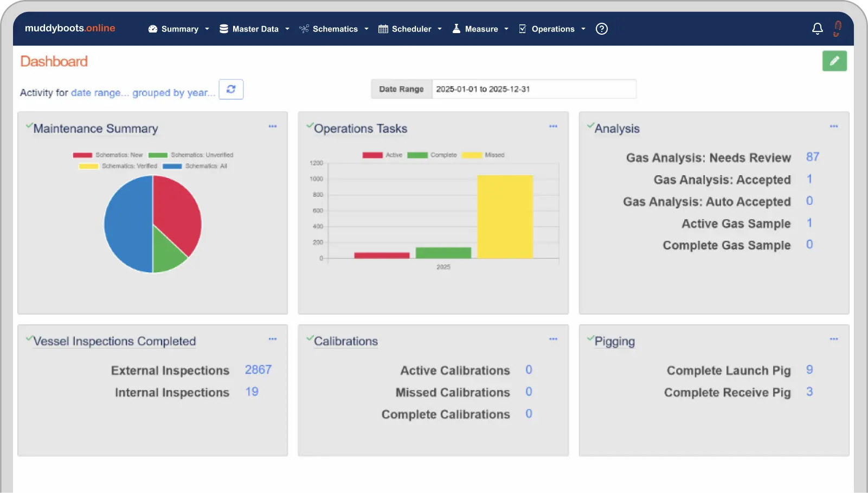This screenshot has width=868, height=493.
Task: Open Operations Tasks ellipsis options
Action: pyautogui.click(x=553, y=126)
